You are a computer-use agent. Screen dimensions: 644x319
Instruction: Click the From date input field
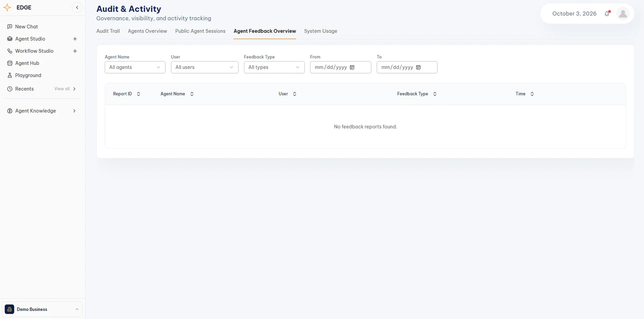341,67
